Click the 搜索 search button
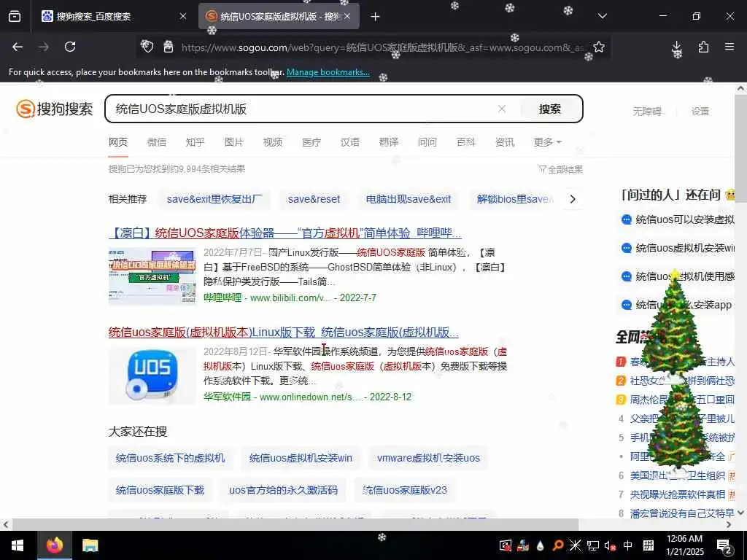747x560 pixels. tap(550, 109)
